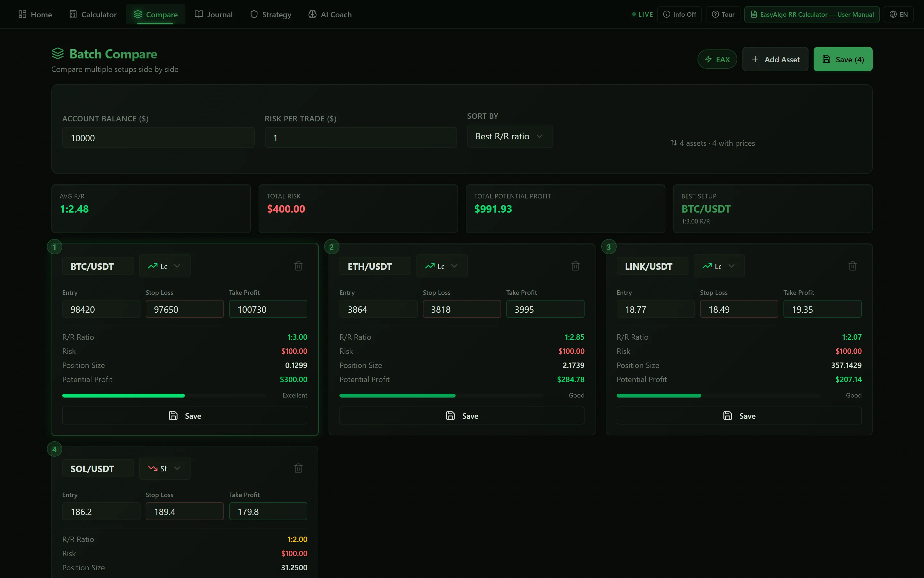The height and width of the screenshot is (578, 924).
Task: Open the EN language selector
Action: click(898, 14)
